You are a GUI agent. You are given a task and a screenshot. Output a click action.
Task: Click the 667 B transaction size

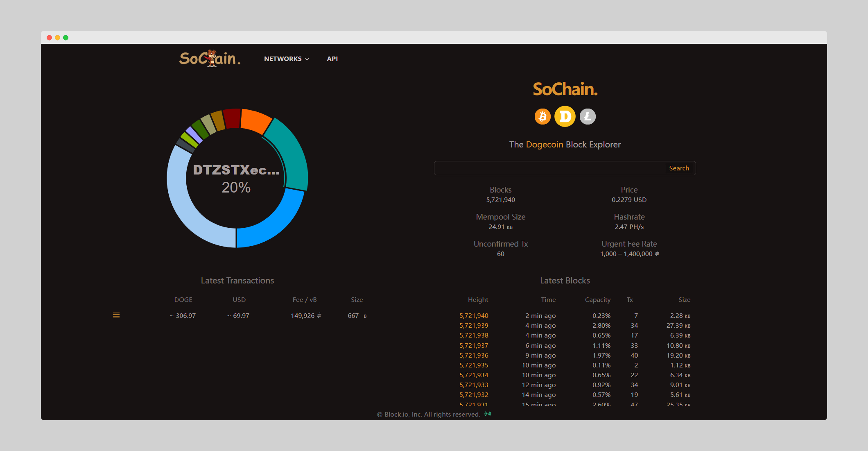357,316
